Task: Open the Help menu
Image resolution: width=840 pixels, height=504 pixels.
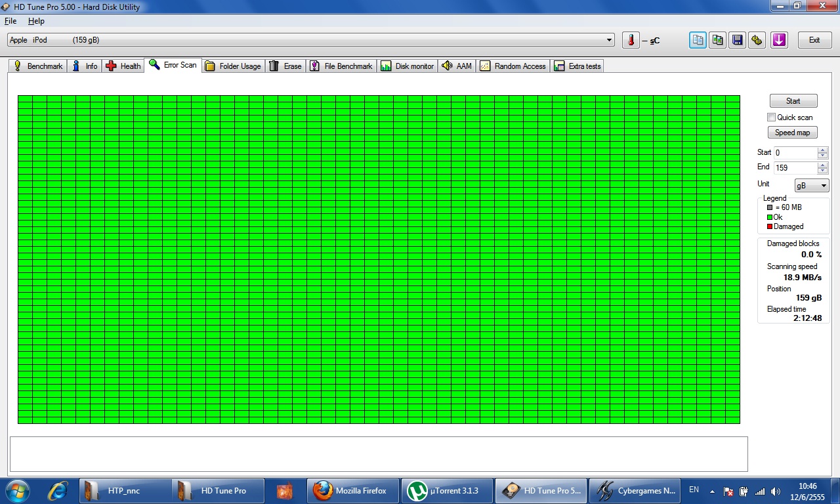Action: coord(36,21)
